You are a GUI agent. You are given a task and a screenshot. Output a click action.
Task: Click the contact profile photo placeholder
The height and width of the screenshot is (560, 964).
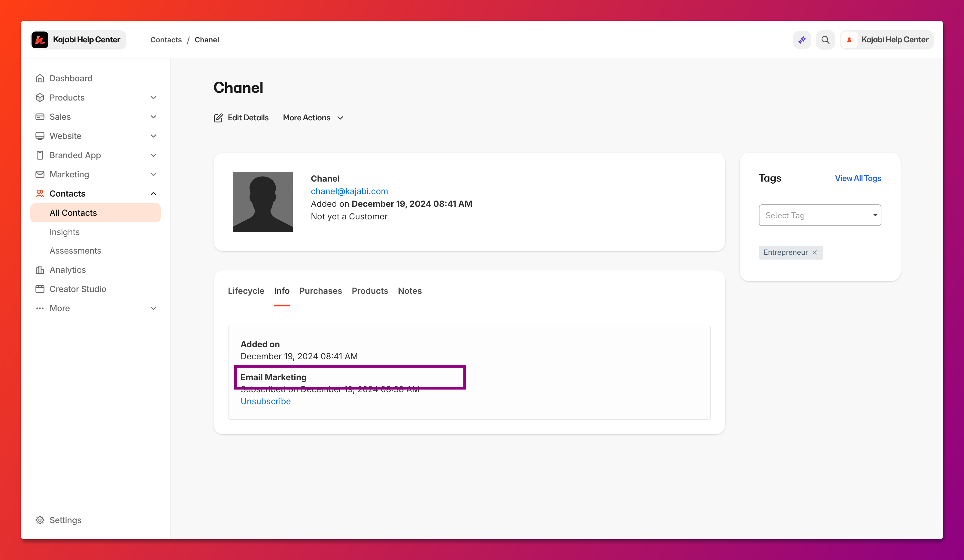[x=262, y=202]
